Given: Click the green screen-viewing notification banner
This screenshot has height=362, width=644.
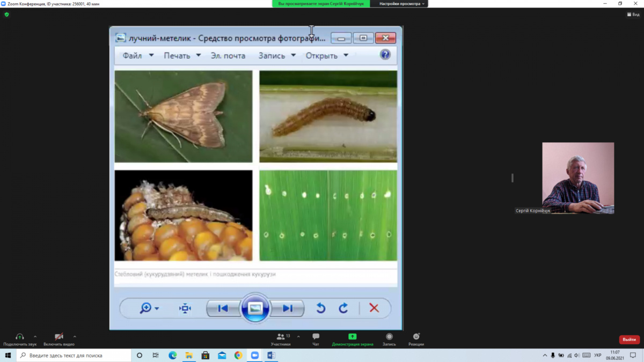Looking at the screenshot, I should pyautogui.click(x=321, y=4).
